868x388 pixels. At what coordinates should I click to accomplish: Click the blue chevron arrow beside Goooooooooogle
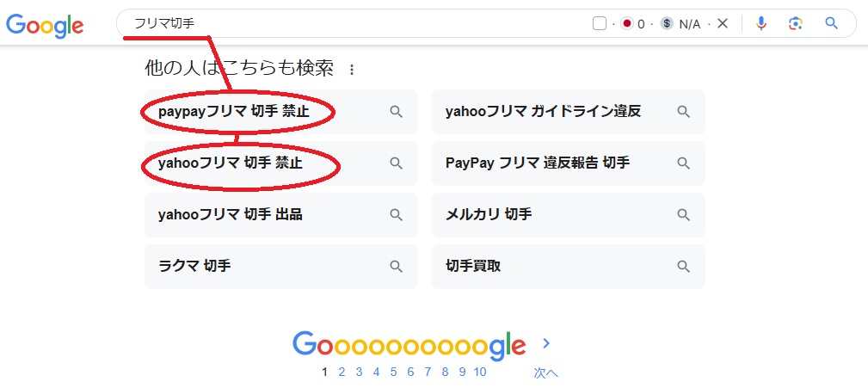click(546, 344)
